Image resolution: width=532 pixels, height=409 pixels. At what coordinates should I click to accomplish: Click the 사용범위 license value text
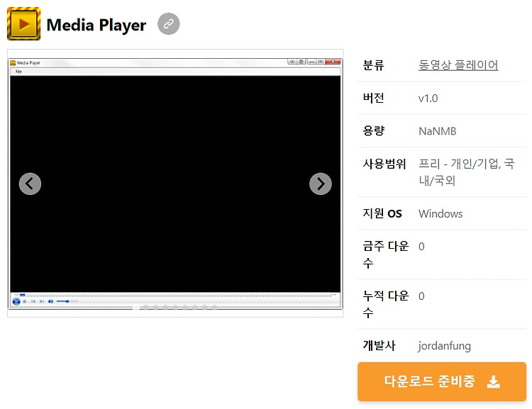[467, 172]
